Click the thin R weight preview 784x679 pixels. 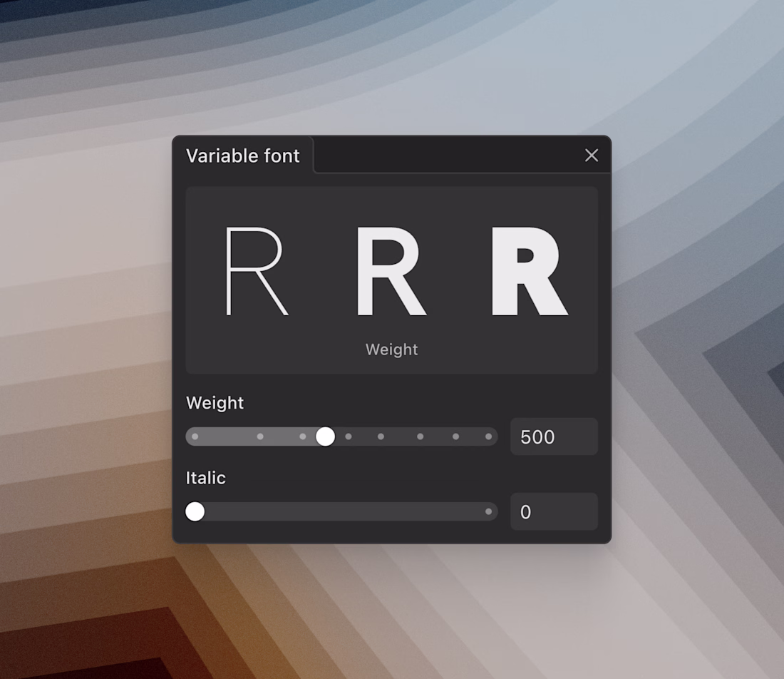coord(257,271)
